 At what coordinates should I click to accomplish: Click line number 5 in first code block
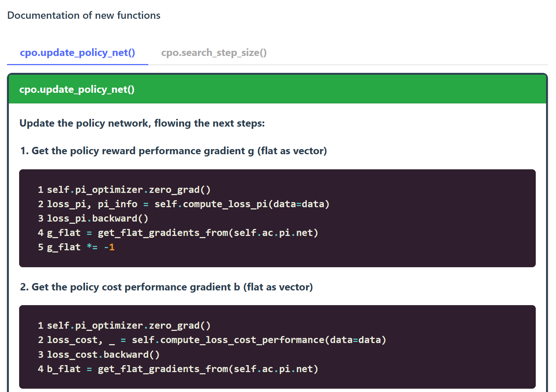click(40, 247)
